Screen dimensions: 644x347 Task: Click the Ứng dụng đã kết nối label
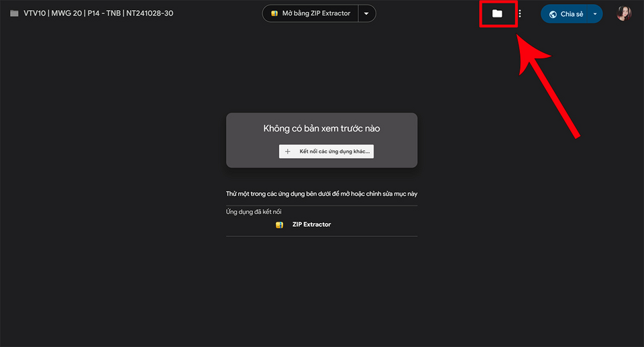tap(254, 212)
